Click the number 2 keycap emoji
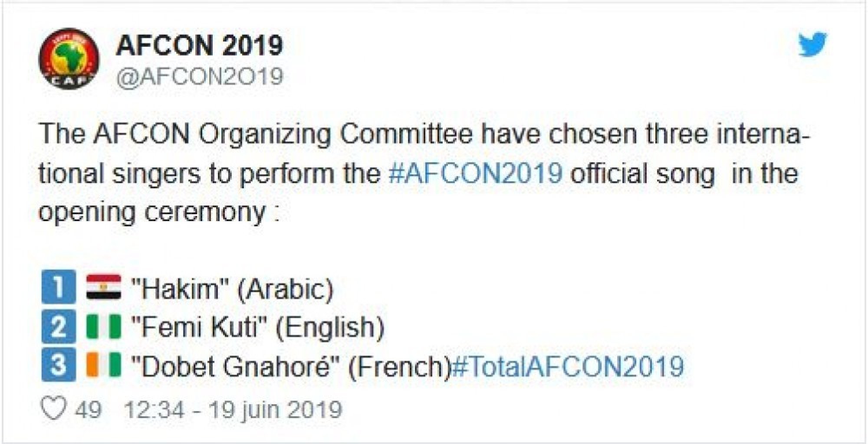The image size is (868, 444). pos(59,326)
